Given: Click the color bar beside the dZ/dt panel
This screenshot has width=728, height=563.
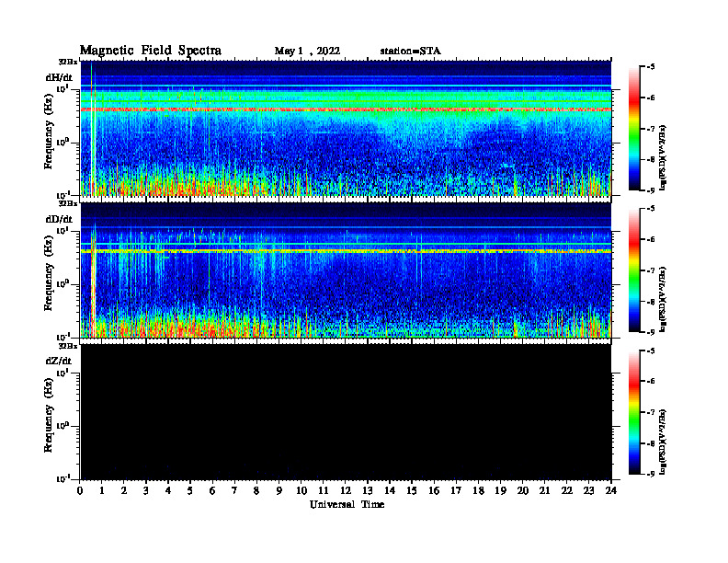Looking at the screenshot, I should point(633,412).
